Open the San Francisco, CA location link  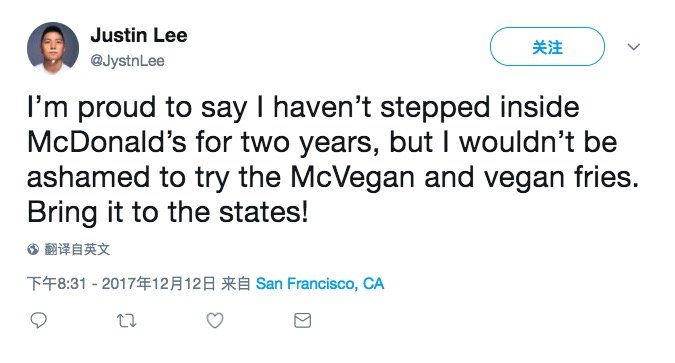pyautogui.click(x=320, y=283)
